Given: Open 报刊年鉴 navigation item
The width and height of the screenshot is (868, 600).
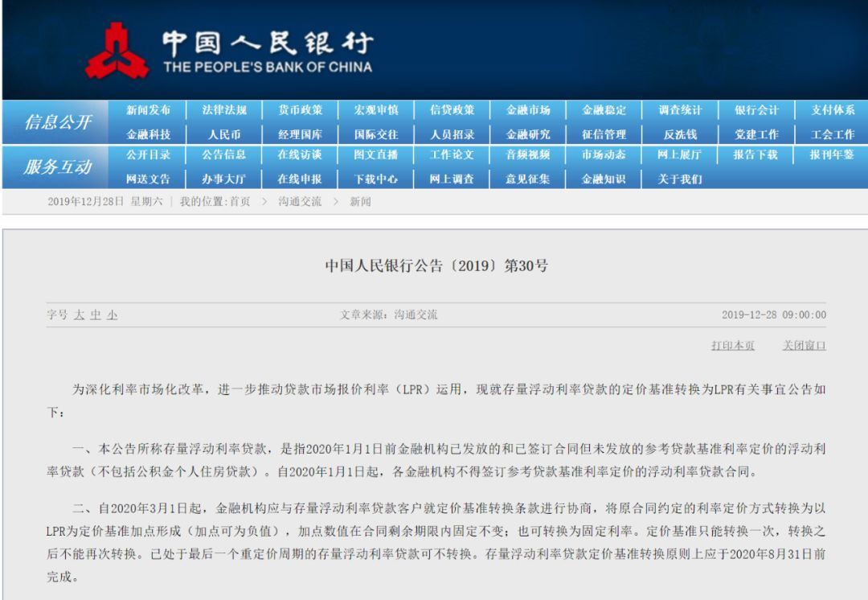Looking at the screenshot, I should click(x=833, y=154).
